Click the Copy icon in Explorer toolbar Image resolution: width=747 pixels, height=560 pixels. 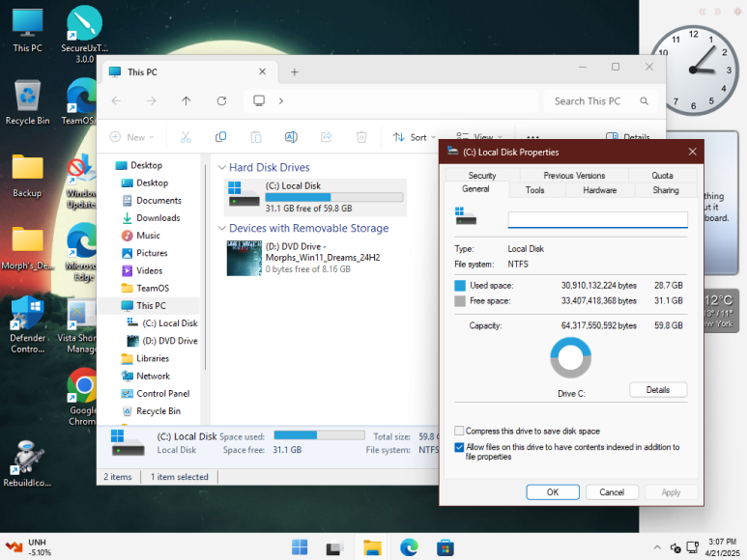221,137
